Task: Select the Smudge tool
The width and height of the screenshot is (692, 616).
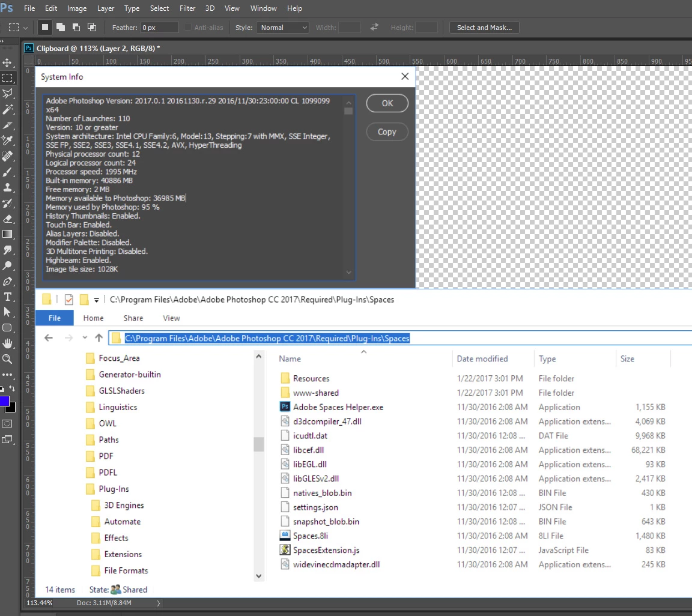Action: click(7, 250)
